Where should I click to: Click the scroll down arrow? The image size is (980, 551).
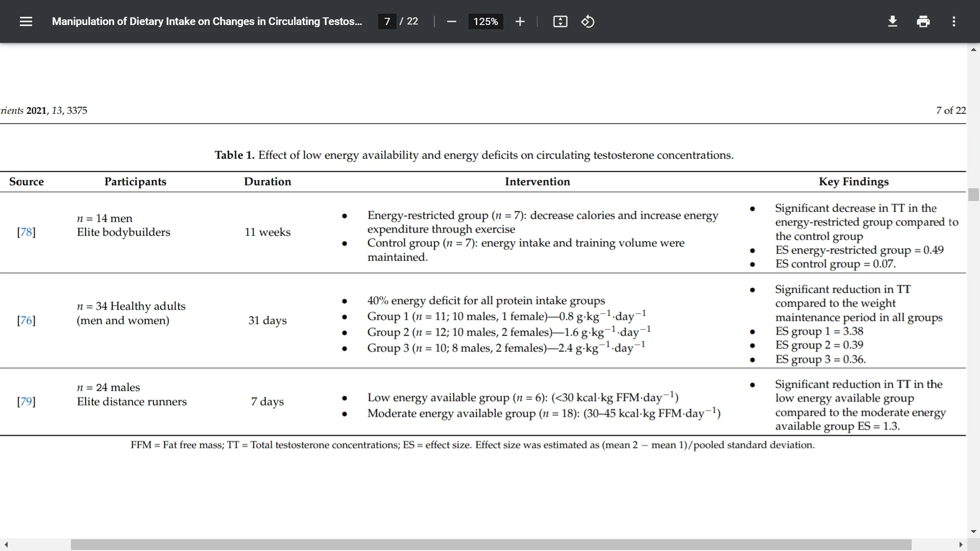[x=973, y=532]
